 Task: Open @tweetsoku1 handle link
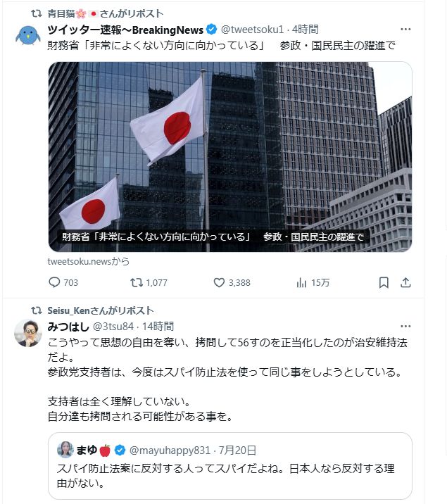(252, 30)
